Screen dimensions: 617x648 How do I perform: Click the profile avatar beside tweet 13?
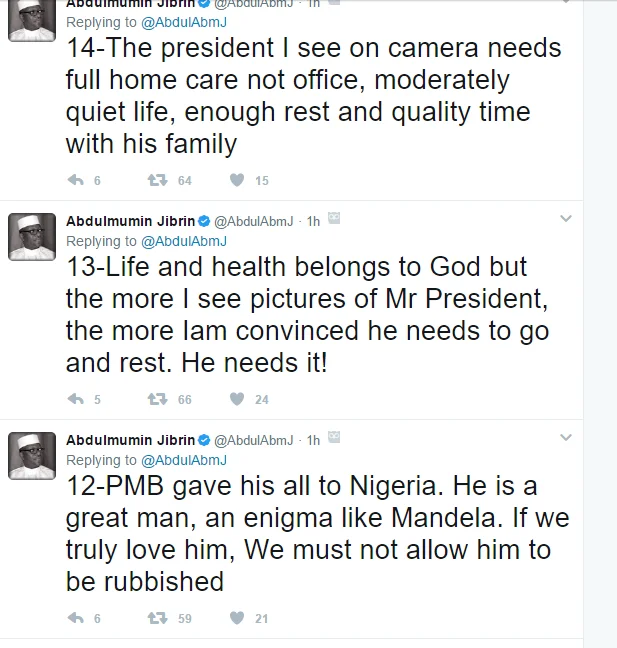[32, 237]
